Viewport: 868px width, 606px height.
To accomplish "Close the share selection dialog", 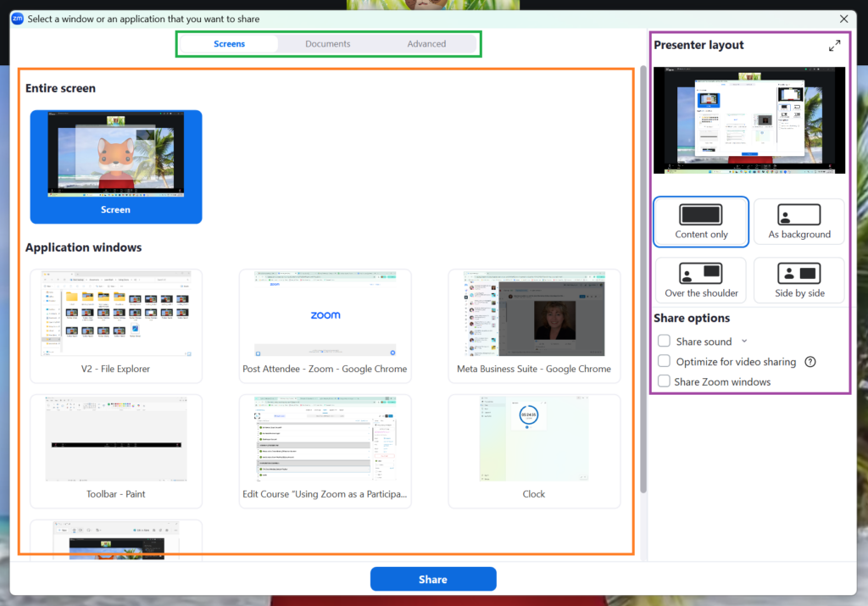I will coord(843,19).
